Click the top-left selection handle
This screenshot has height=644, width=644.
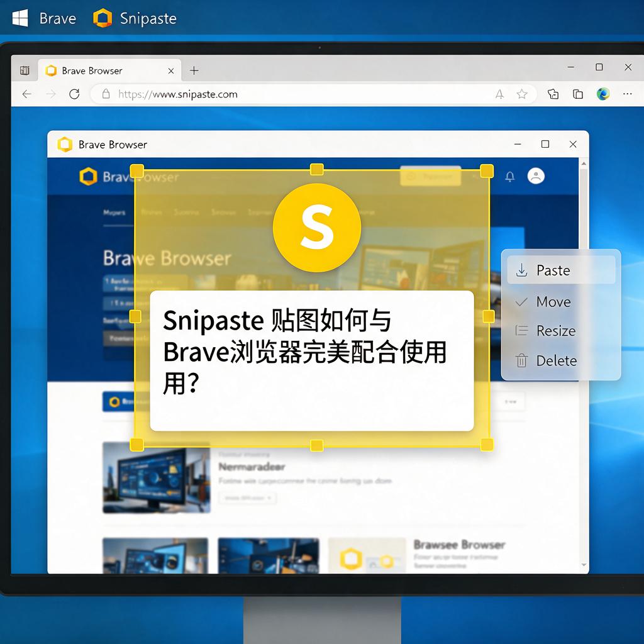coord(136,171)
